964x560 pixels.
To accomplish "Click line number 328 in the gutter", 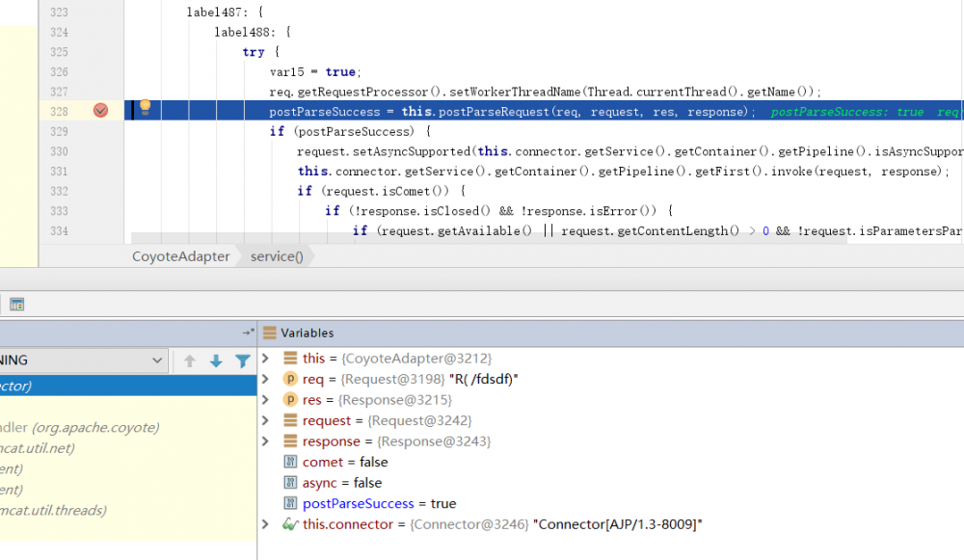I will pos(59,111).
